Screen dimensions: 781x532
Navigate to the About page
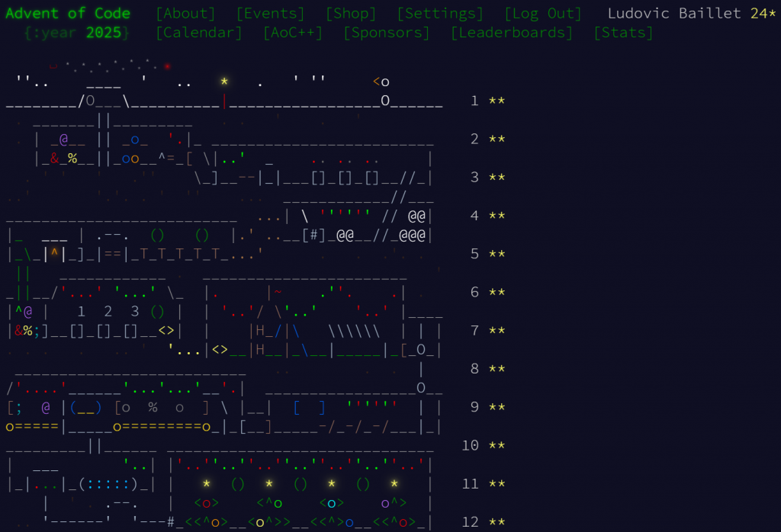click(x=185, y=13)
